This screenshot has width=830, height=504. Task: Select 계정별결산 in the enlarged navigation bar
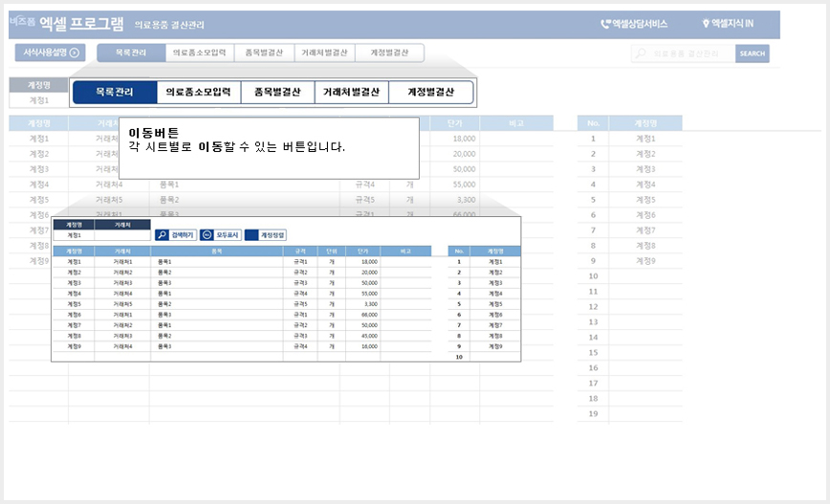[431, 92]
